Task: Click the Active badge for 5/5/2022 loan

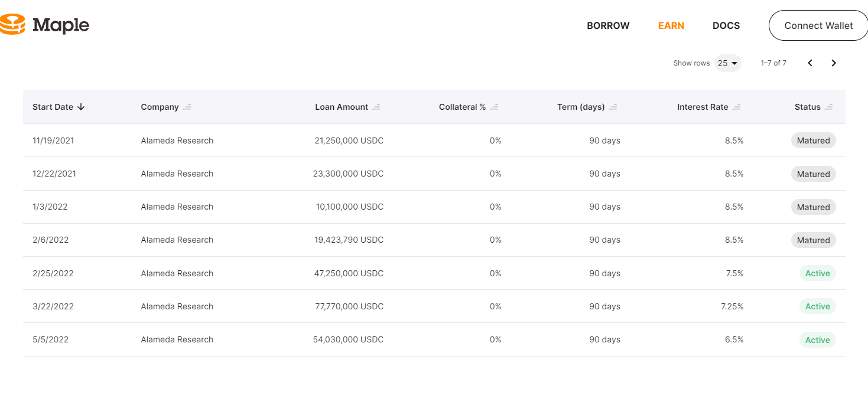Action: [x=817, y=340]
